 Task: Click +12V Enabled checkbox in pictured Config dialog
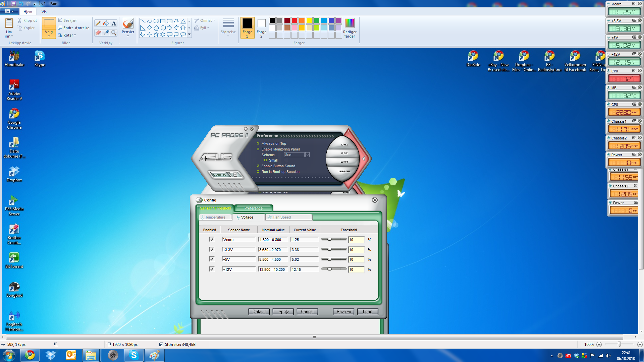(x=212, y=269)
